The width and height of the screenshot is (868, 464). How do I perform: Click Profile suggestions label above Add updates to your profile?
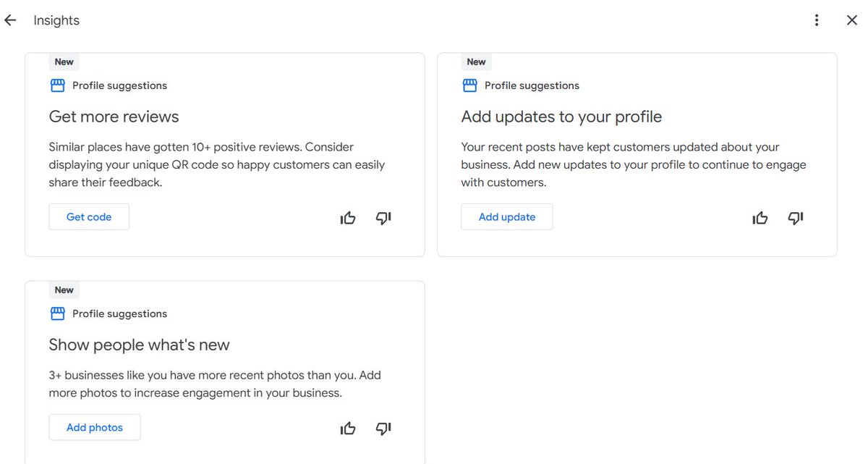click(x=532, y=85)
